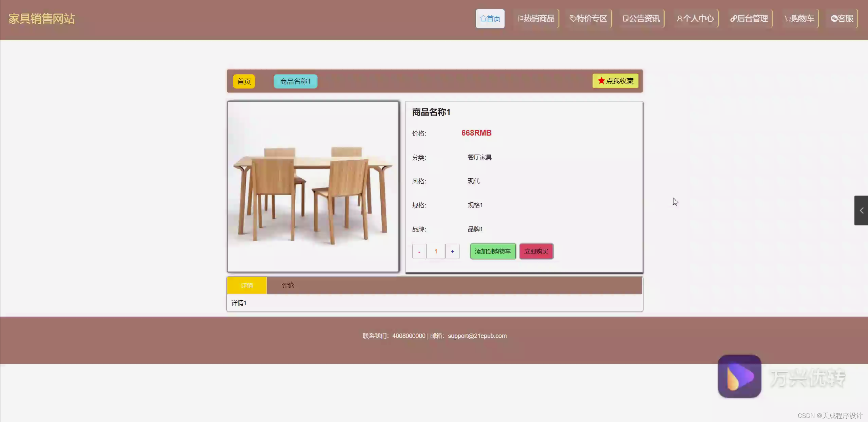Increase quantity with the plus button
Screen dimensions: 868x422
click(x=452, y=252)
